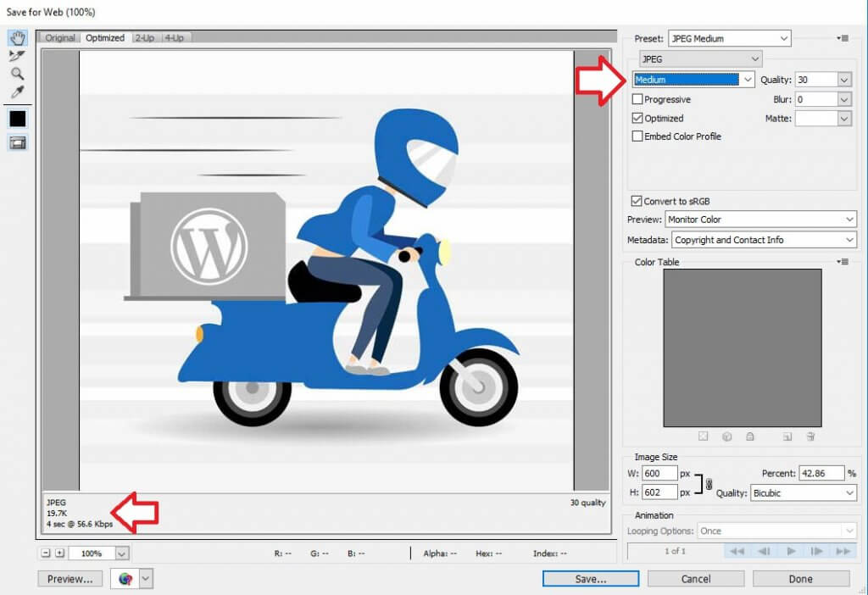The height and width of the screenshot is (595, 868).
Task: Click the scooter image preview
Action: (326, 270)
